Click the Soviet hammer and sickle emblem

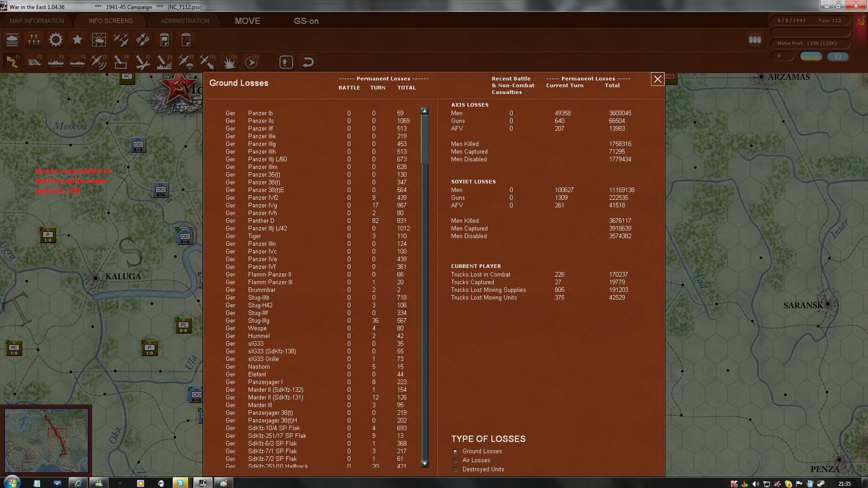(860, 22)
